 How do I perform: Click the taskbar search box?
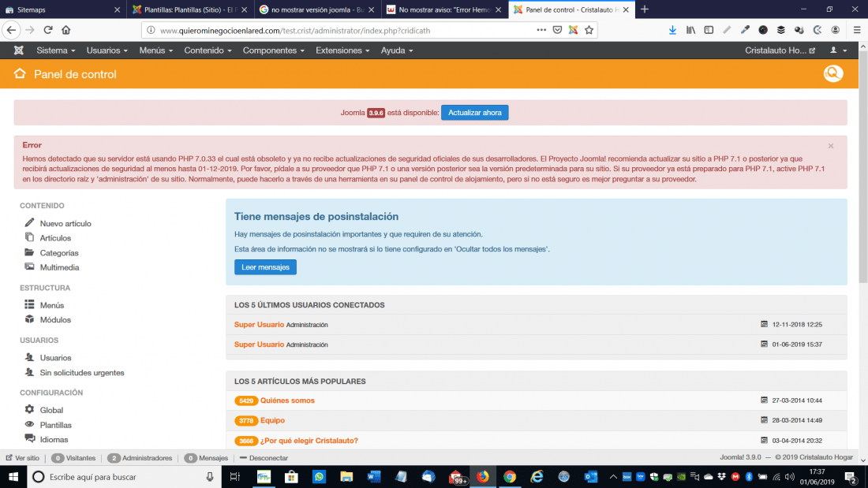click(124, 476)
